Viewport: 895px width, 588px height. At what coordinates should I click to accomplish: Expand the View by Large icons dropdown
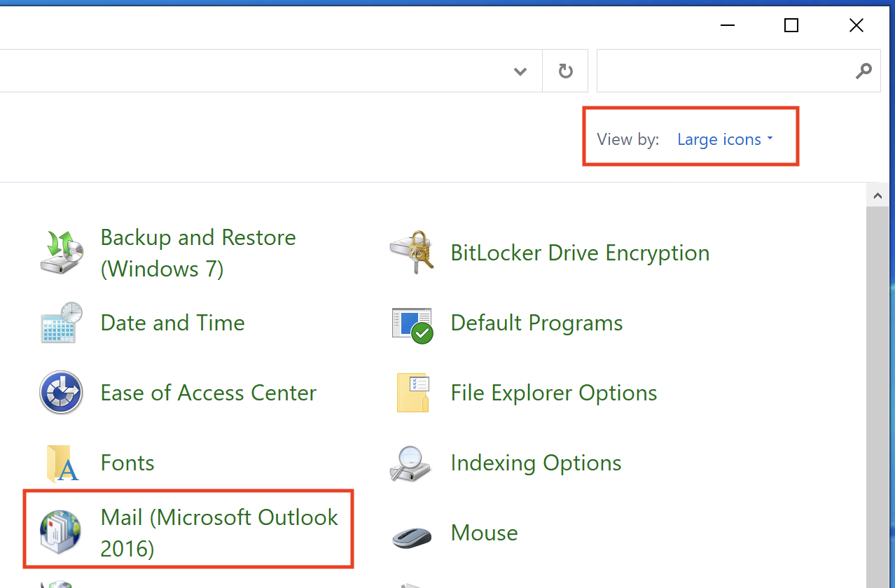pos(725,139)
